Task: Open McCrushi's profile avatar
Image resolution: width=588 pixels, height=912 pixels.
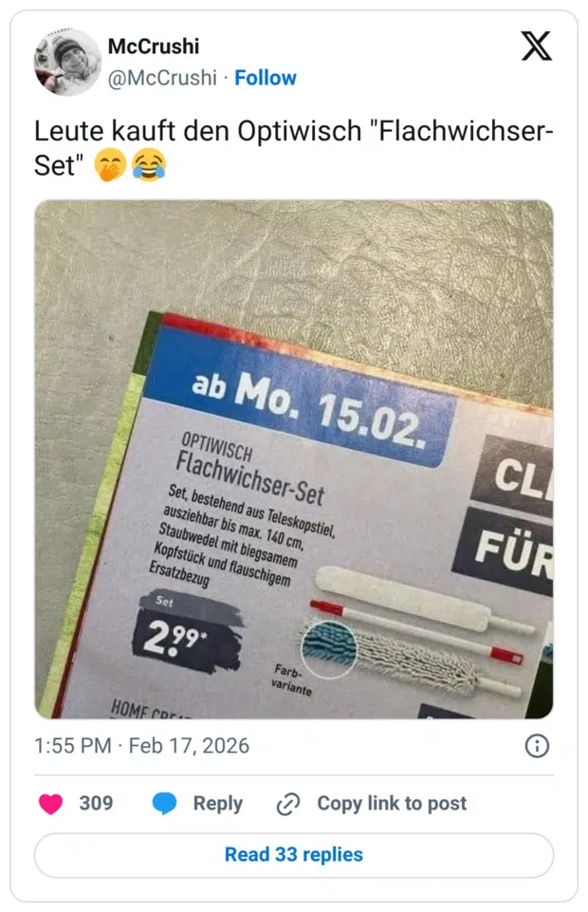Action: [67, 62]
